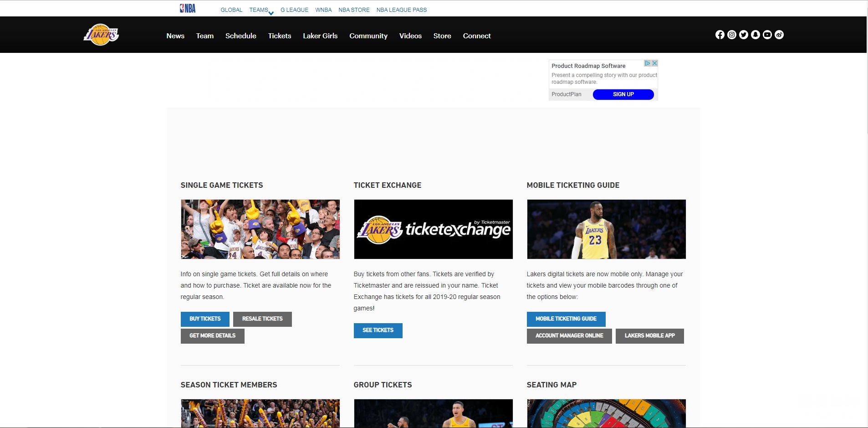Click the SINGLE GAME TICKETS heading
The width and height of the screenshot is (868, 428).
click(222, 185)
